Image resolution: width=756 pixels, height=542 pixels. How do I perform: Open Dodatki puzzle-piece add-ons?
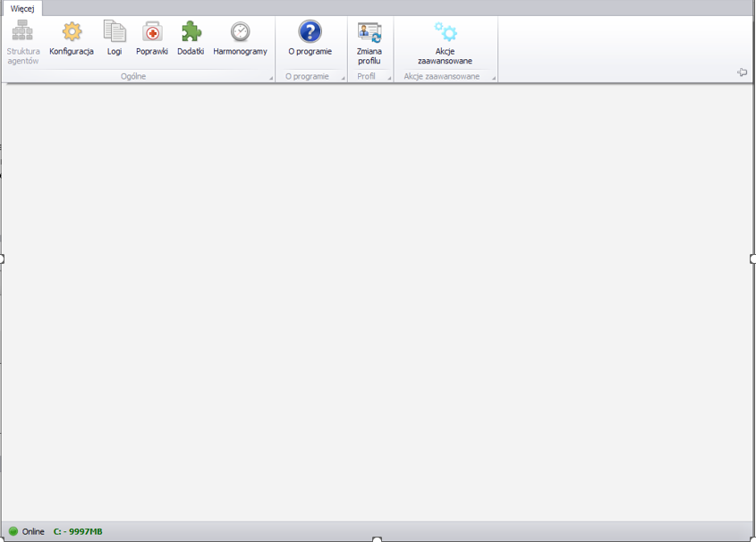click(191, 38)
